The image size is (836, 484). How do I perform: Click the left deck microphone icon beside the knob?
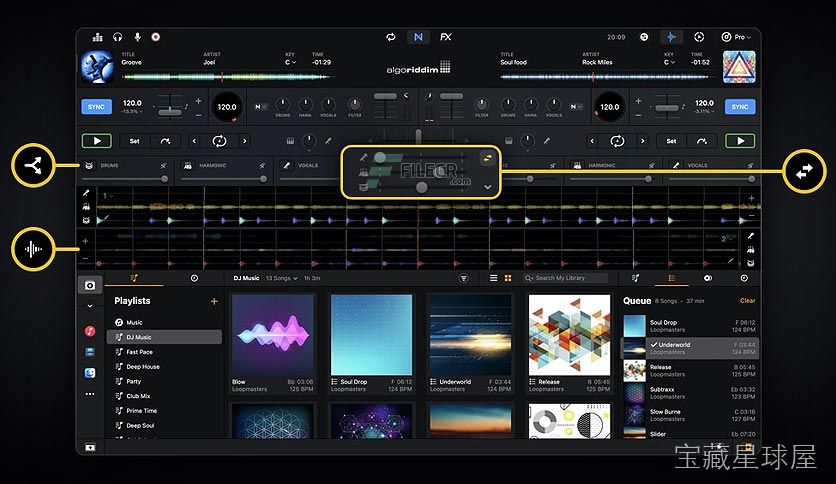(x=328, y=141)
